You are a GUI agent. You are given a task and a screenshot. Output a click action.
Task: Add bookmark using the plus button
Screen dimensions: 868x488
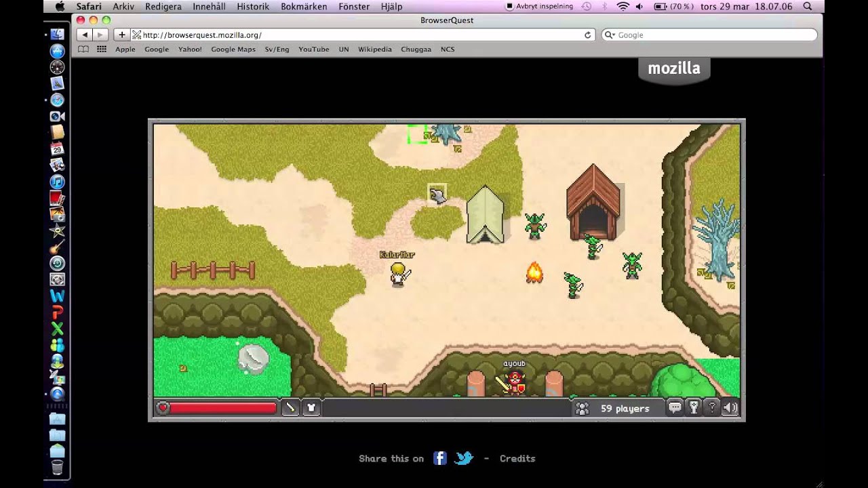pos(121,35)
